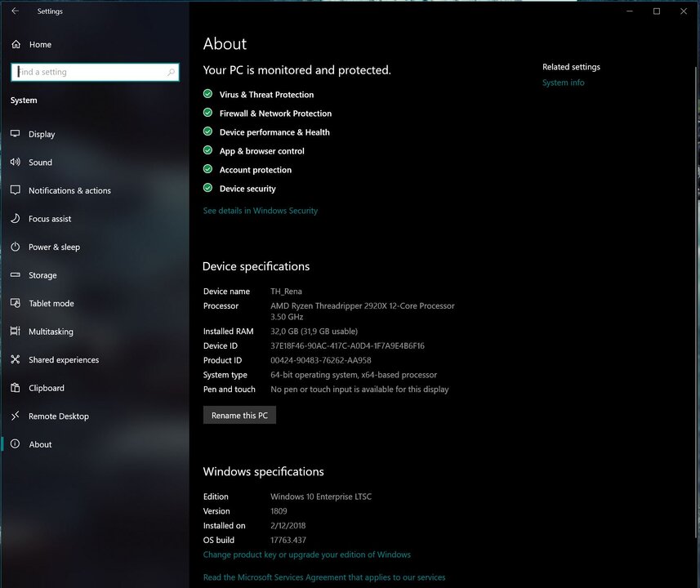Click the Focus assist moon icon

(16, 218)
